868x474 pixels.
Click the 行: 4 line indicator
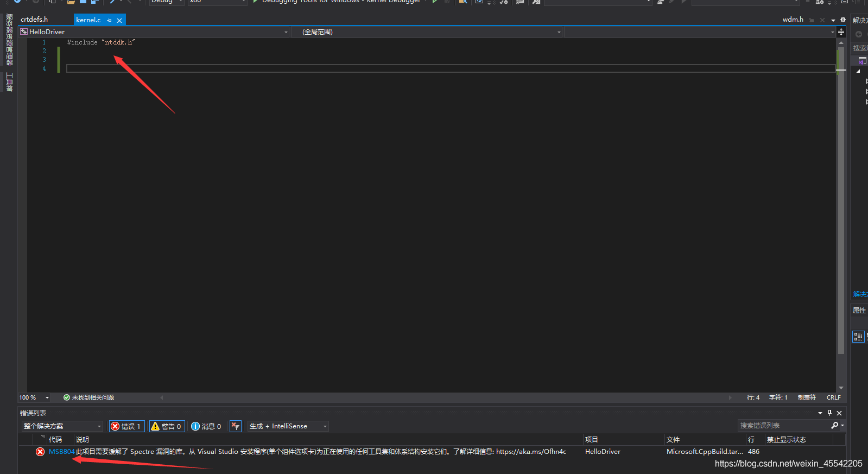tap(753, 397)
